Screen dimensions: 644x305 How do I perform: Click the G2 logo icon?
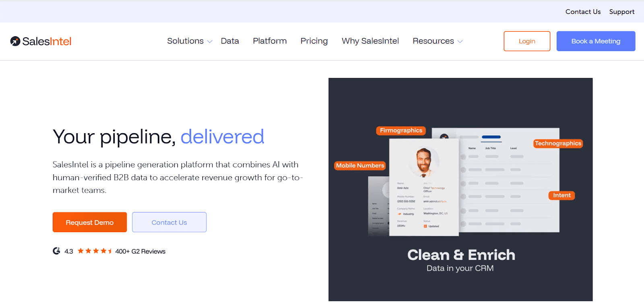pos(56,251)
